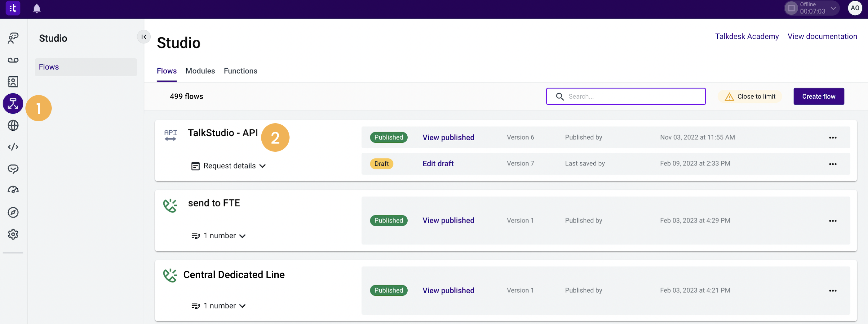Click View published for TalkStudio - API
Viewport: 868px width, 324px height.
[x=448, y=137]
